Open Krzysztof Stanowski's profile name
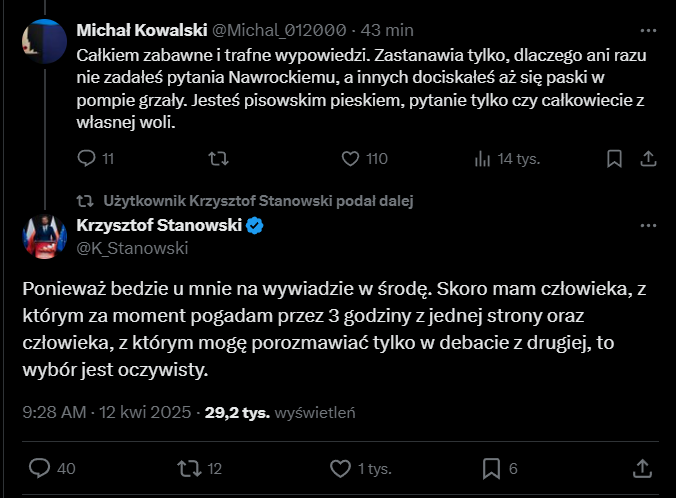Screen dimensions: 676x498 158,226
